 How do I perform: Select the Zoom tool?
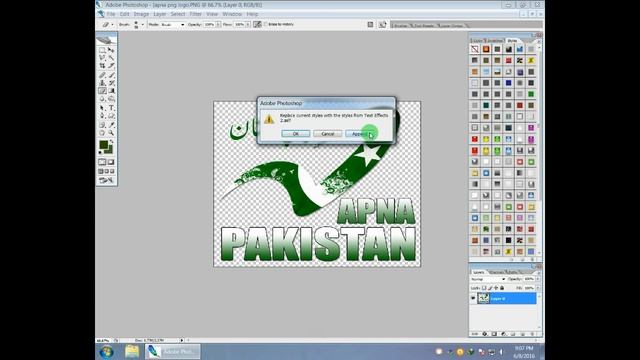pyautogui.click(x=111, y=133)
